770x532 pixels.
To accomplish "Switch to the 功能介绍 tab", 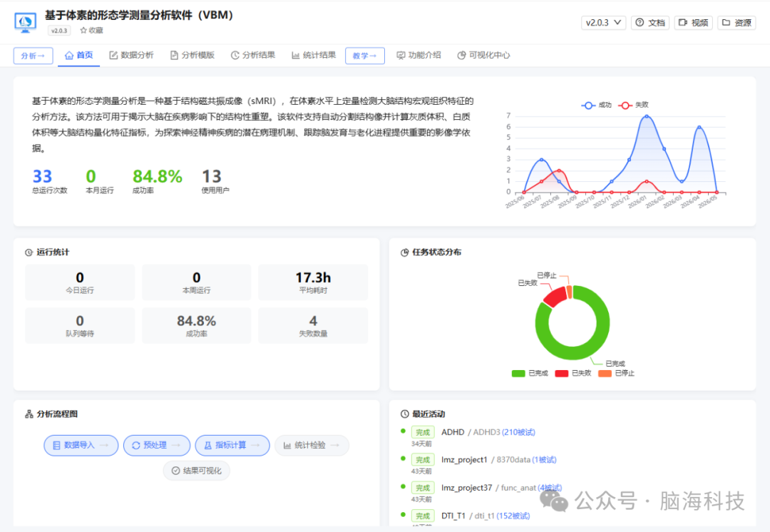I will click(419, 55).
